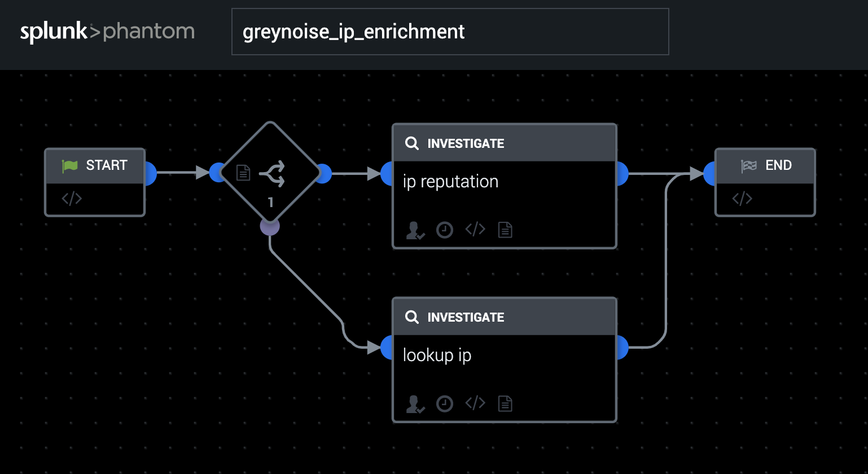
Task: Click the END block input connector dot
Action: click(x=710, y=173)
